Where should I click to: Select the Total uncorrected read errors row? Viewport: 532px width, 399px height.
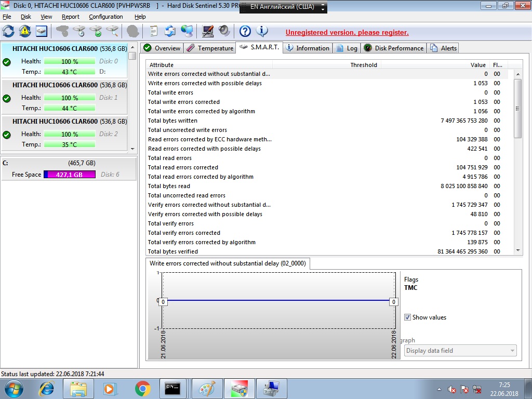327,195
